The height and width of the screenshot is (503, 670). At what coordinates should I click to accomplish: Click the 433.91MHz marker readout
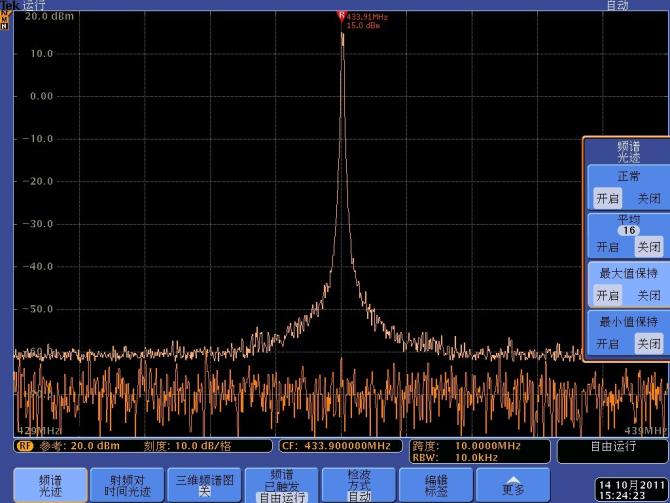367,17
